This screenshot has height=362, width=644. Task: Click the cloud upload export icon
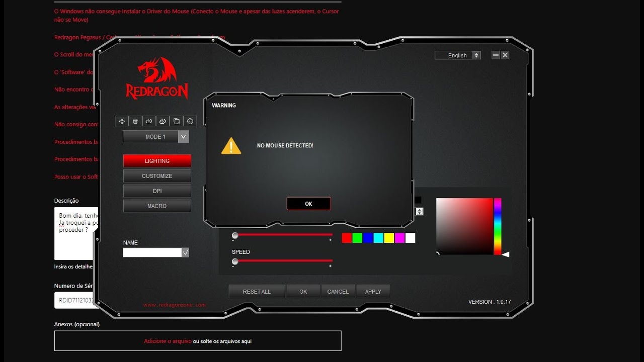pos(163,121)
